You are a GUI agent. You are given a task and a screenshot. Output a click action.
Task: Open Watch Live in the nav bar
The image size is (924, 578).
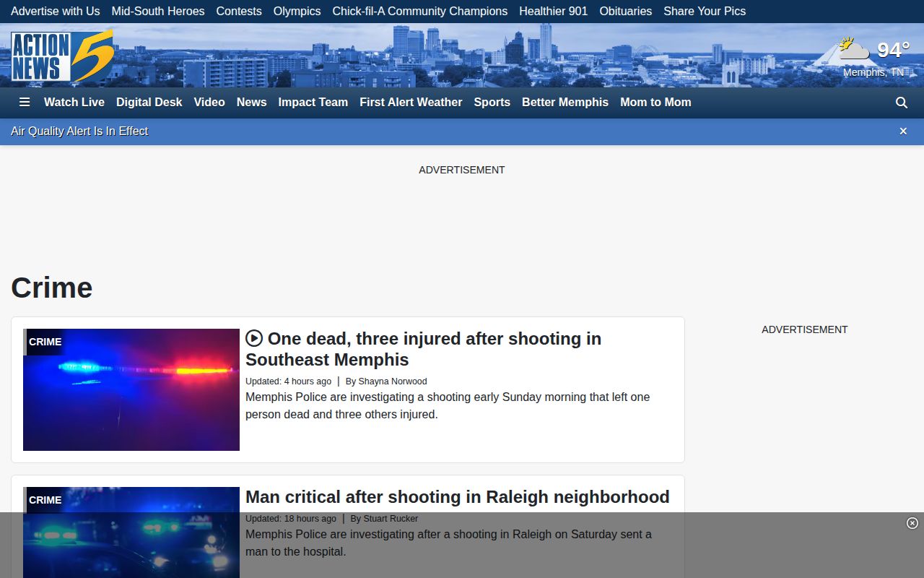coord(74,103)
